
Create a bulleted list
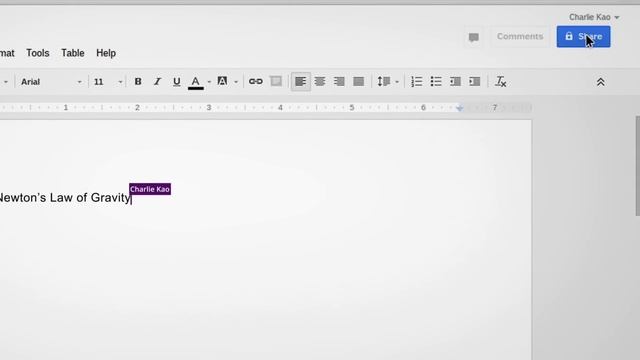[436, 82]
